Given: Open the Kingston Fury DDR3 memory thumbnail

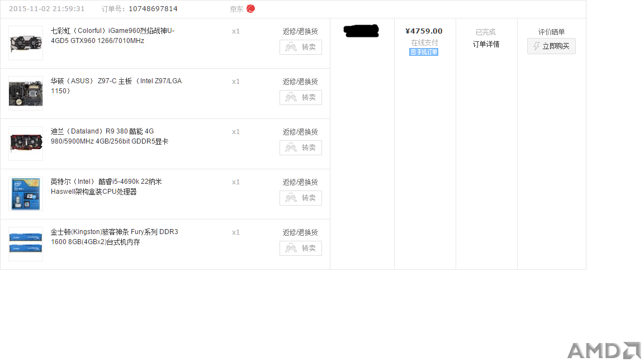Looking at the screenshot, I should (x=26, y=244).
